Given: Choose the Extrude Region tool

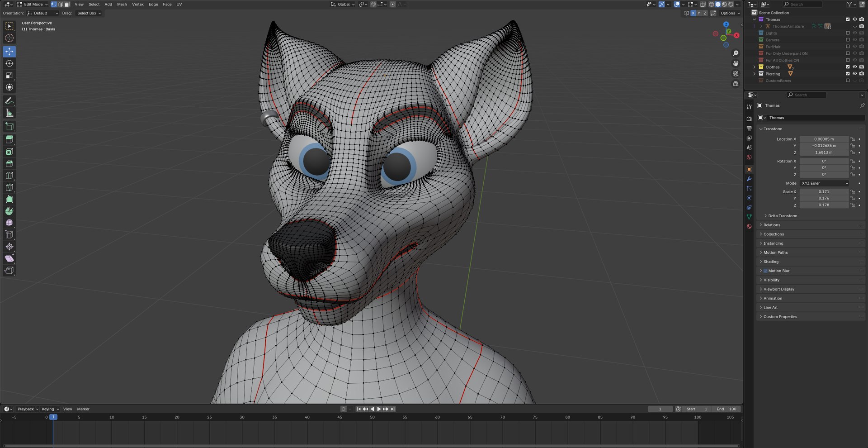Looking at the screenshot, I should coord(9,139).
